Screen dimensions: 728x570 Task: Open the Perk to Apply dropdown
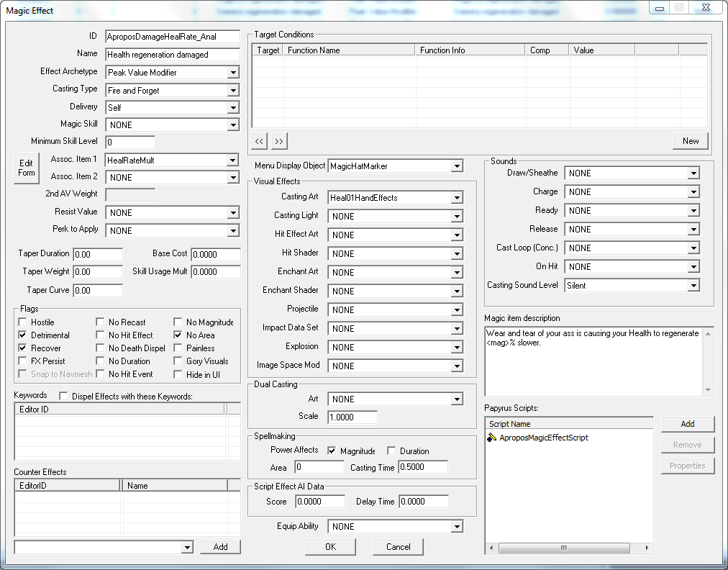(233, 231)
